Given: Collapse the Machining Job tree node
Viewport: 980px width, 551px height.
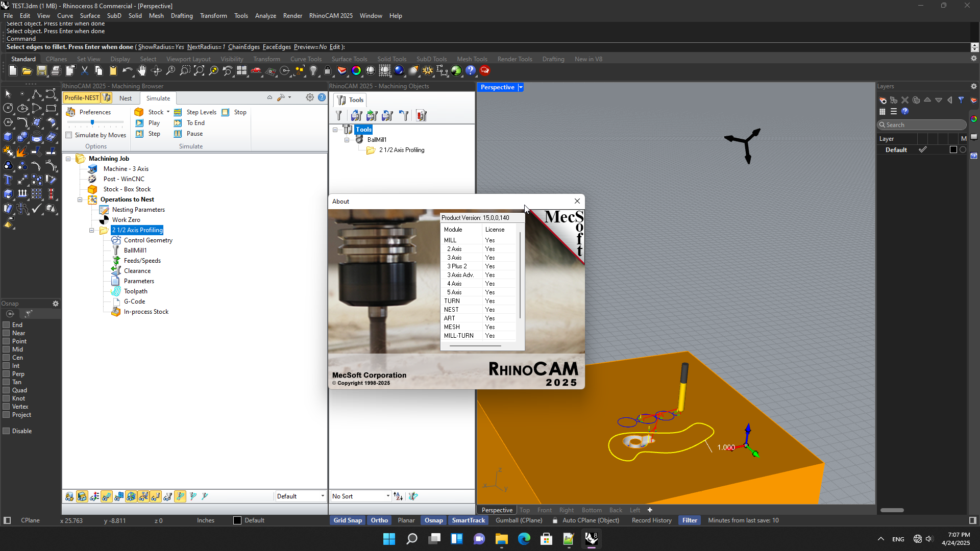Looking at the screenshot, I should click(68, 159).
